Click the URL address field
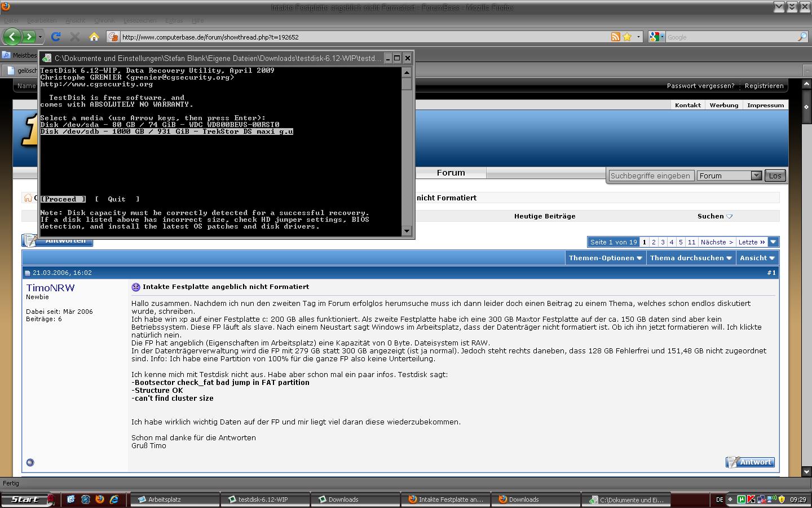Screen dimensions: 812x508 pos(364,37)
